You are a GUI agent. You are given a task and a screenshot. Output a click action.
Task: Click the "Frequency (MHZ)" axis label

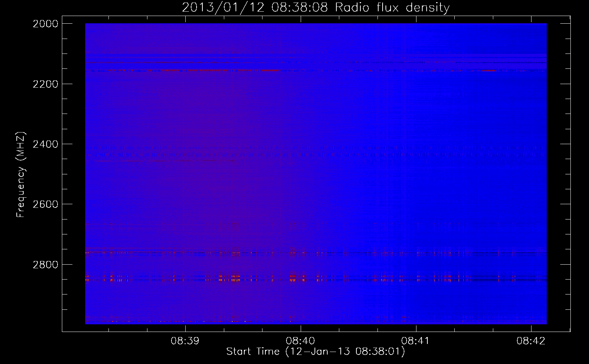(x=21, y=175)
